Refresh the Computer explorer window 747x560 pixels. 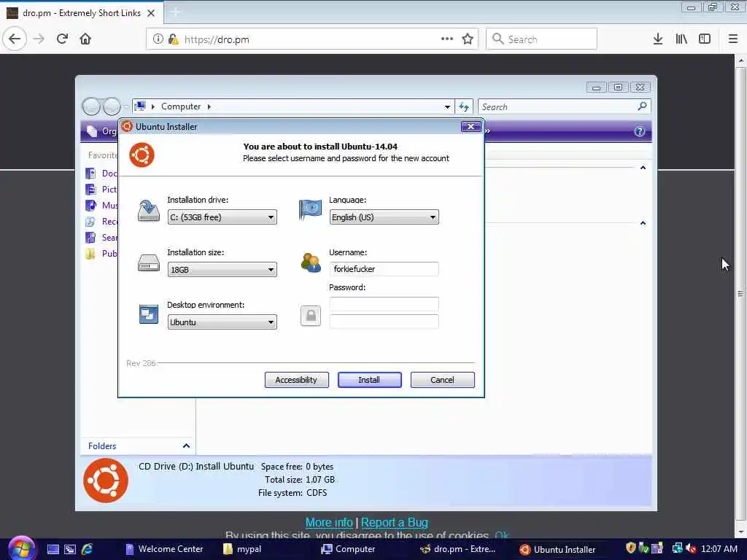point(464,106)
